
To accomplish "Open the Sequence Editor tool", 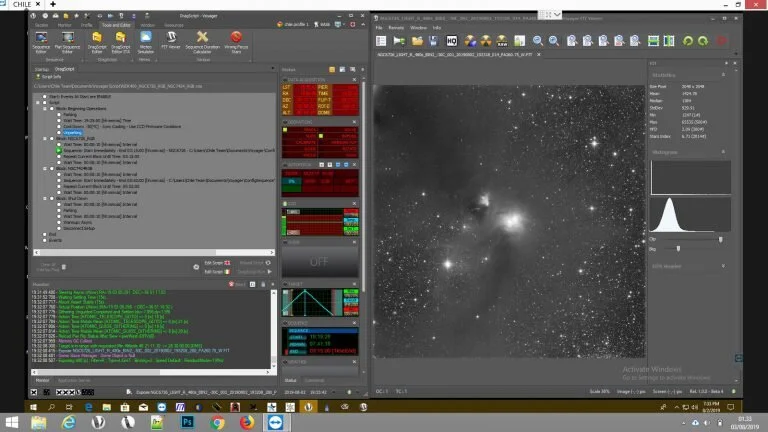I will [41, 42].
